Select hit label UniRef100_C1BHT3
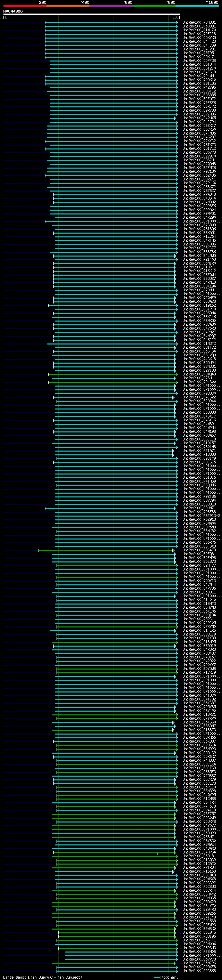The width and height of the screenshot is (222, 980). 199,604
